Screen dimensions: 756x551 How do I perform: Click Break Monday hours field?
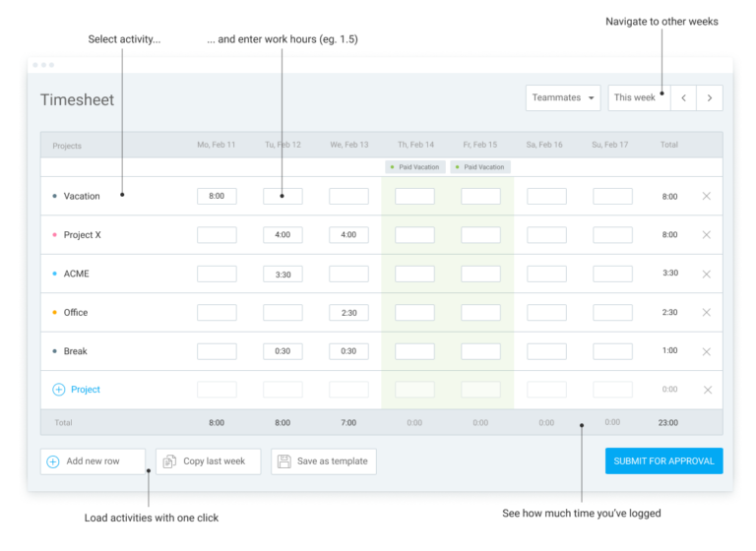(x=217, y=351)
